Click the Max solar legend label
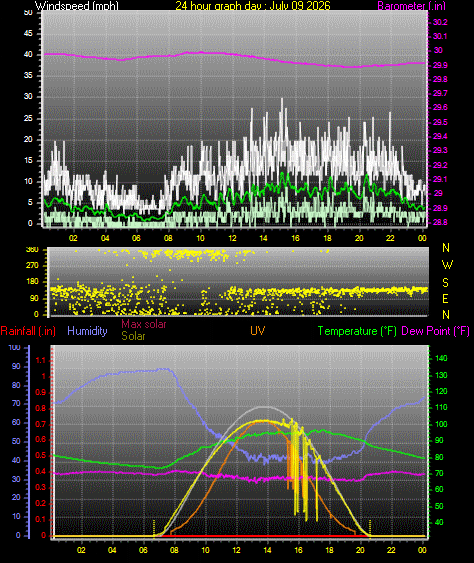 click(144, 324)
